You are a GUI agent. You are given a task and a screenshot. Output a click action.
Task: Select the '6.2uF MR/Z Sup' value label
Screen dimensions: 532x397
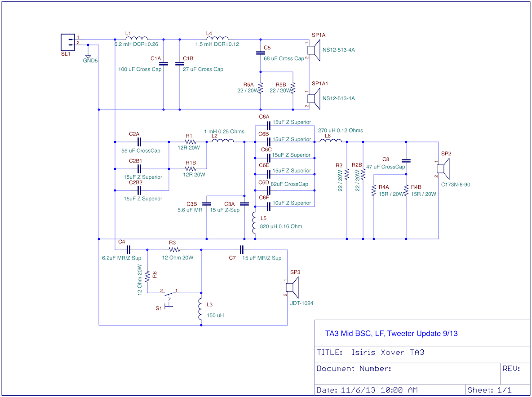[121, 258]
